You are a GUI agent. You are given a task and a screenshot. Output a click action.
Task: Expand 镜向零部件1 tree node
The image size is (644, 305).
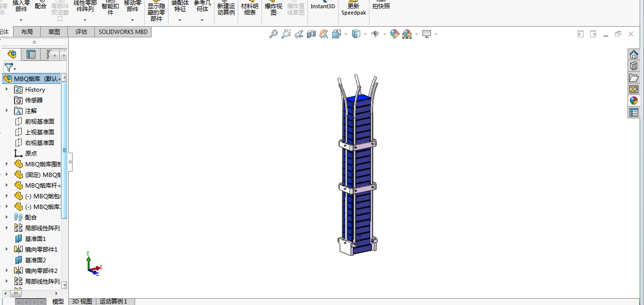pos(7,249)
